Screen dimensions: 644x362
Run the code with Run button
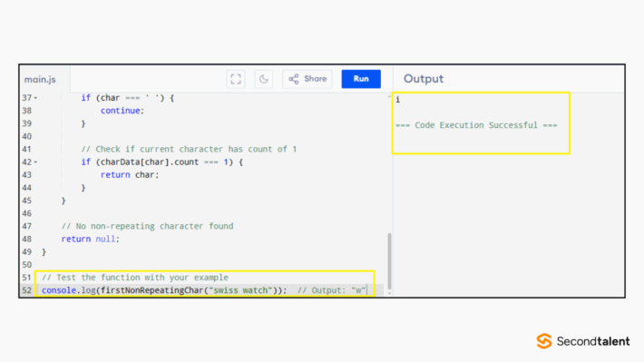tap(361, 79)
